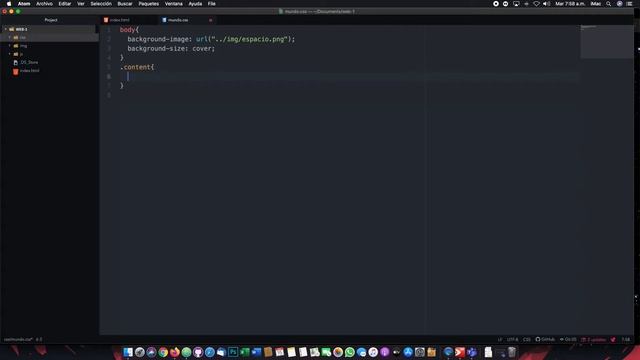The width and height of the screenshot is (640, 360).
Task: Click the screen recording icon in menu bar
Action: coord(496,4)
